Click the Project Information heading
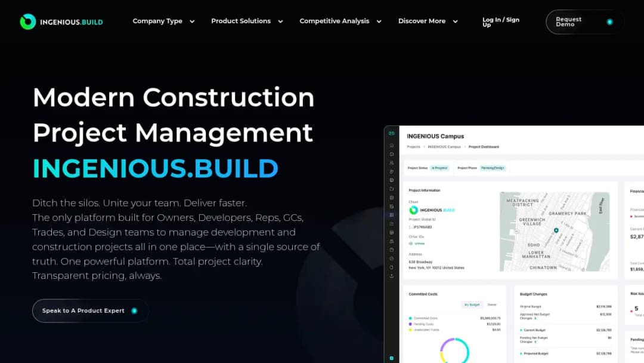 pos(425,190)
